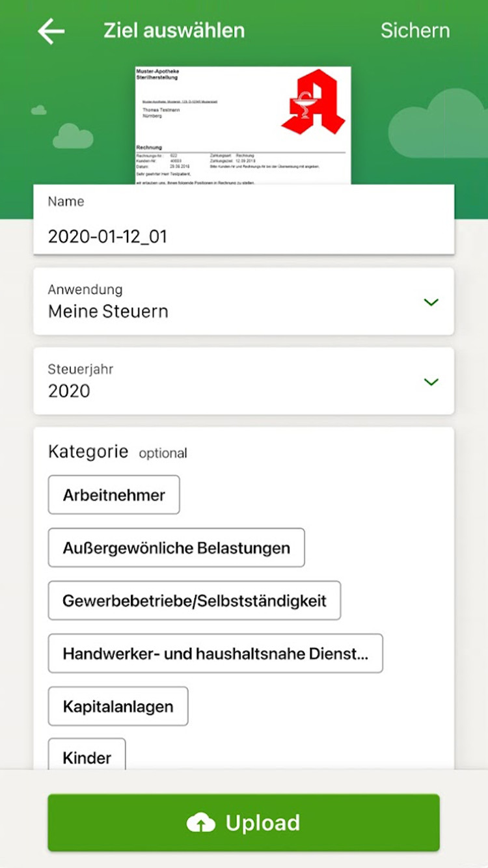The width and height of the screenshot is (488, 868).
Task: Choose the Handwerker- und haushaltsnahe Dienst... chip
Action: coord(215,653)
